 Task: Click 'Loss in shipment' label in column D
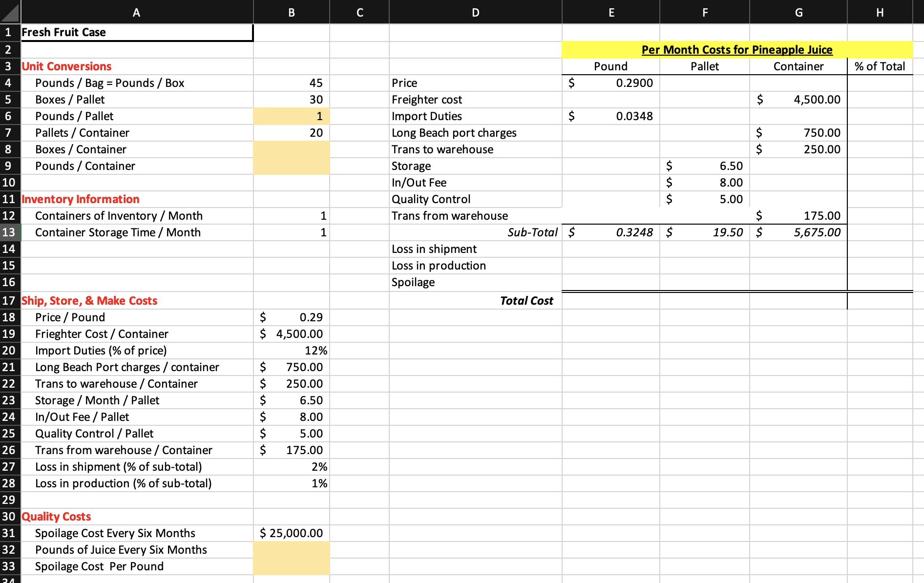(434, 249)
